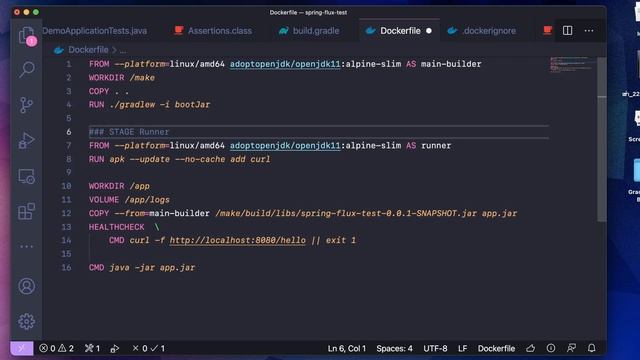Click 'VOLUME /app/logs' line

129,200
